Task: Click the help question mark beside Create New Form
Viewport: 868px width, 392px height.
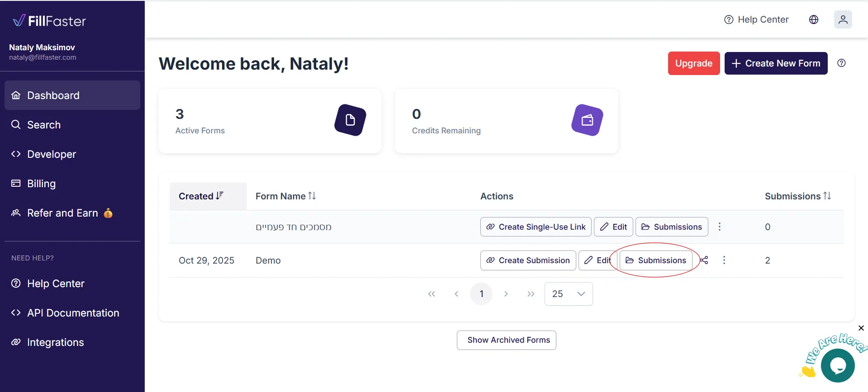Action: coord(841,63)
